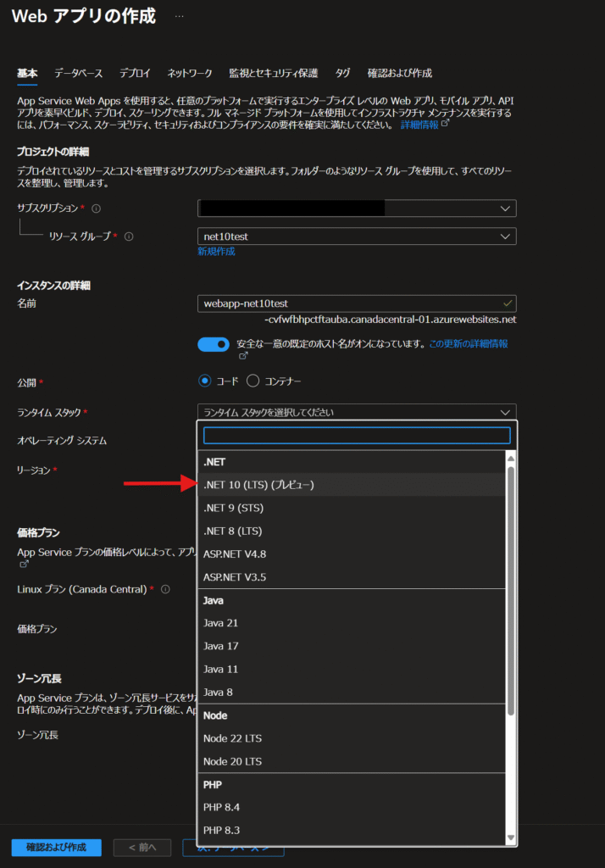
Task: Click the runtime list scrollbar thumb
Action: coord(511,591)
